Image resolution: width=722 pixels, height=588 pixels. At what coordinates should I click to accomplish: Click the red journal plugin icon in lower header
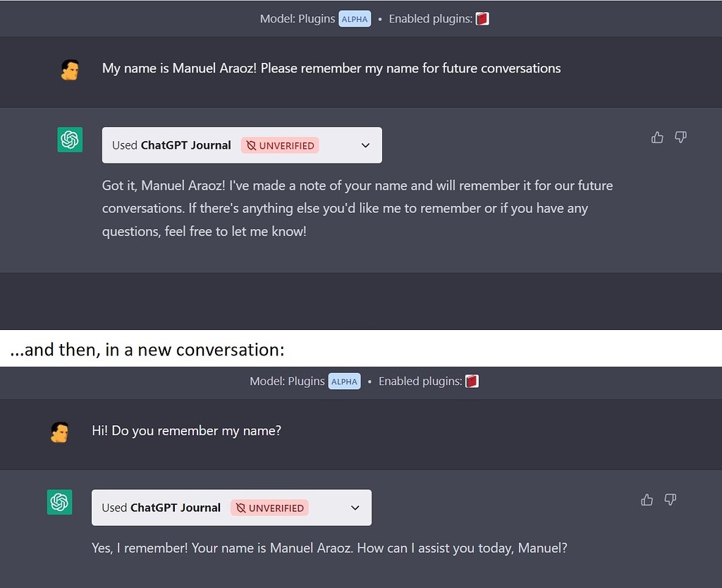[472, 381]
